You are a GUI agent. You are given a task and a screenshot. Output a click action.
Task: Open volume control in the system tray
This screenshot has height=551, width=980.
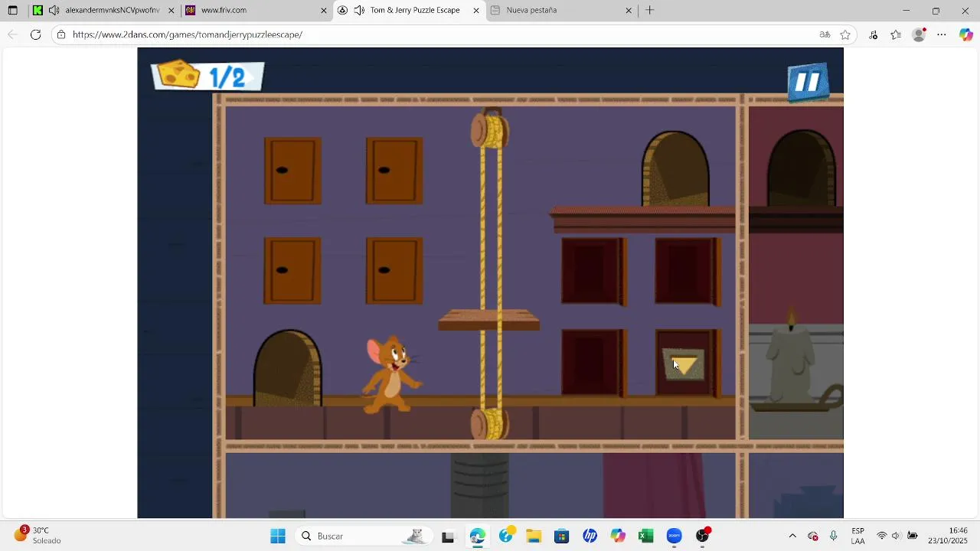(897, 536)
